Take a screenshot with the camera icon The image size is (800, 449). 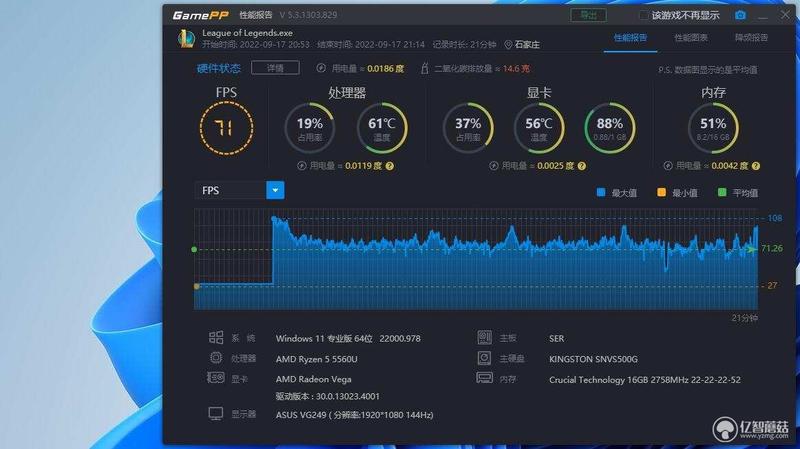click(x=740, y=15)
